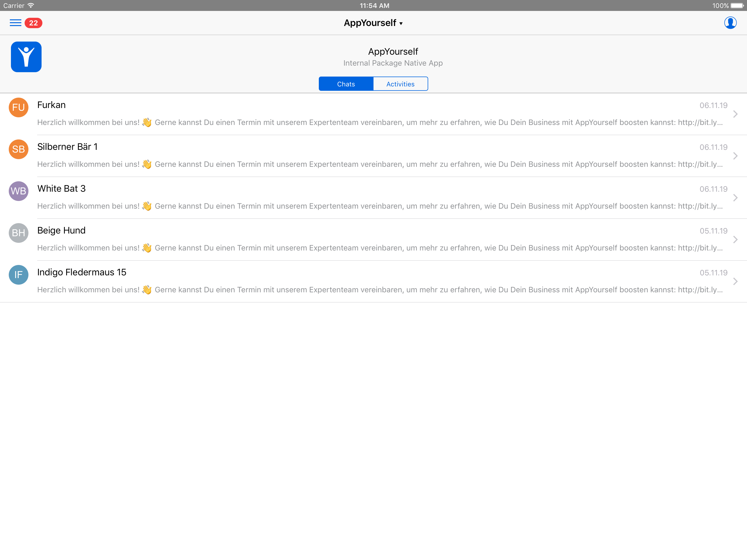The image size is (747, 560).
Task: Tap the Wi-Fi icon in status bar
Action: 31,5
